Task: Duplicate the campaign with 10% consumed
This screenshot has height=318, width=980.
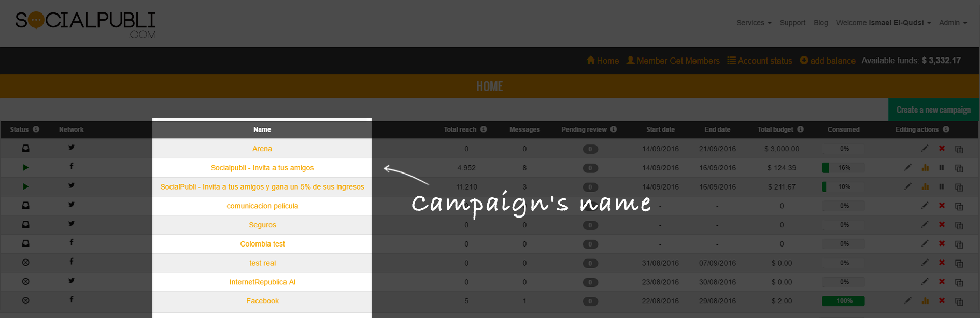Action: tap(959, 187)
